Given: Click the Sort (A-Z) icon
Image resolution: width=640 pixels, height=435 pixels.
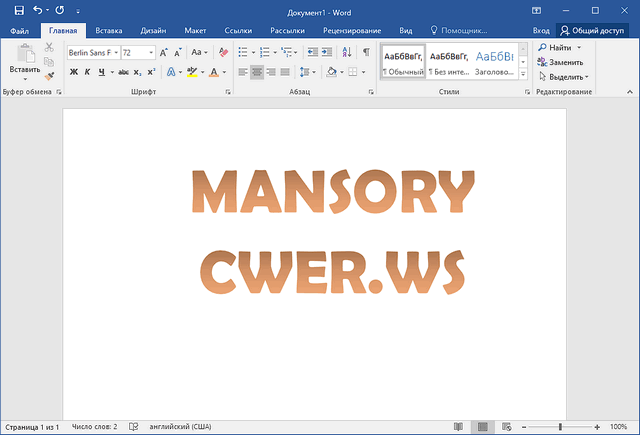Looking at the screenshot, I should 345,51.
